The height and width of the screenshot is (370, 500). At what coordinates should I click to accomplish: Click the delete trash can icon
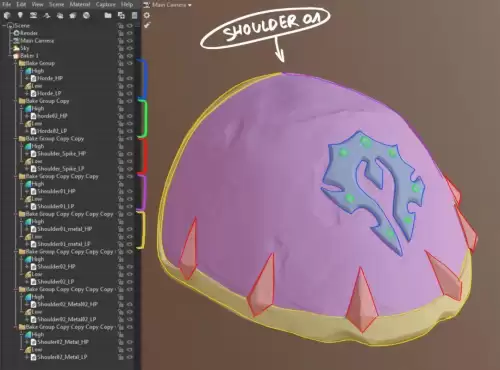(134, 15)
